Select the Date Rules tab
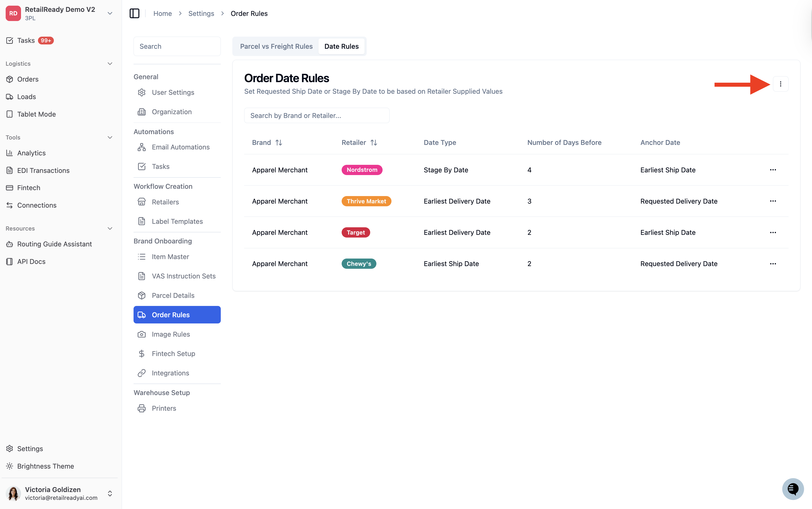 click(x=341, y=46)
